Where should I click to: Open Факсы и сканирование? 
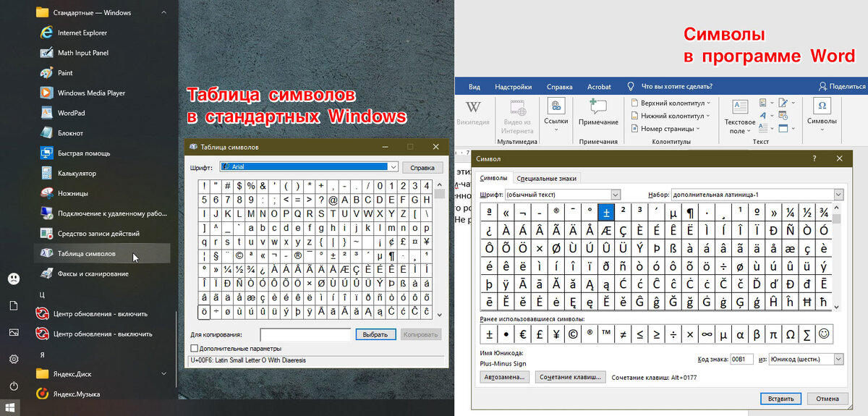pos(101,273)
